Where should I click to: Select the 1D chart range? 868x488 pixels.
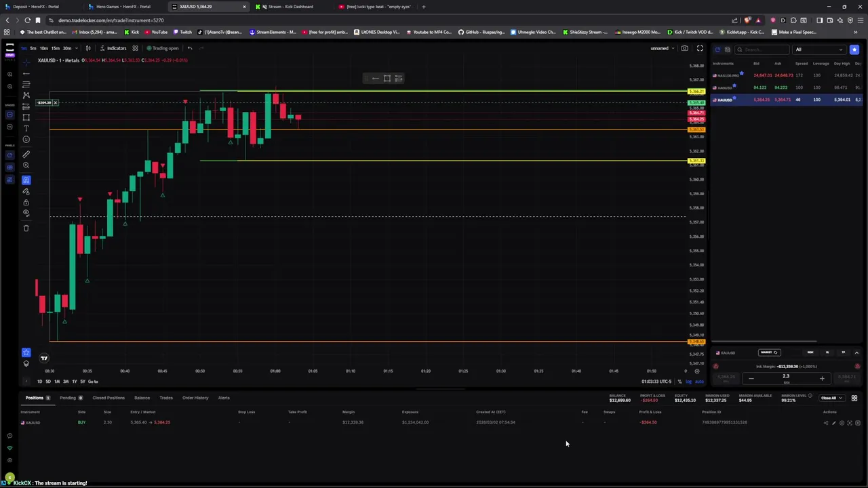point(39,382)
